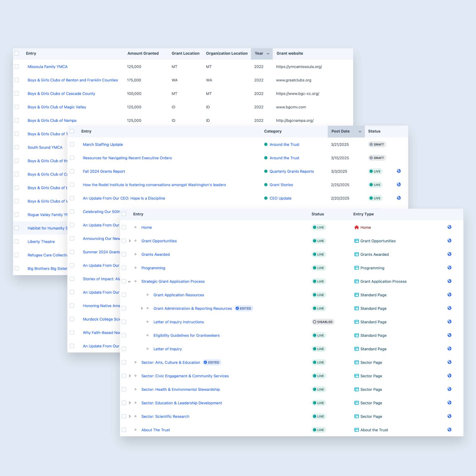The image size is (476, 476).
Task: Click the Amount Granted column header
Action: 143,54
